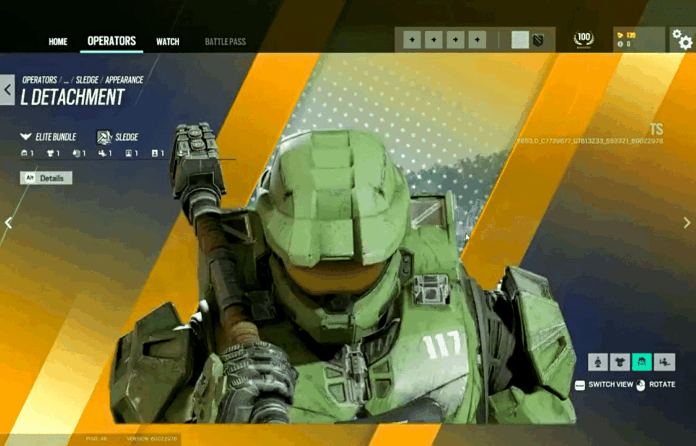This screenshot has width=696, height=446.
Task: Click the second empty squad slot
Action: [x=434, y=40]
